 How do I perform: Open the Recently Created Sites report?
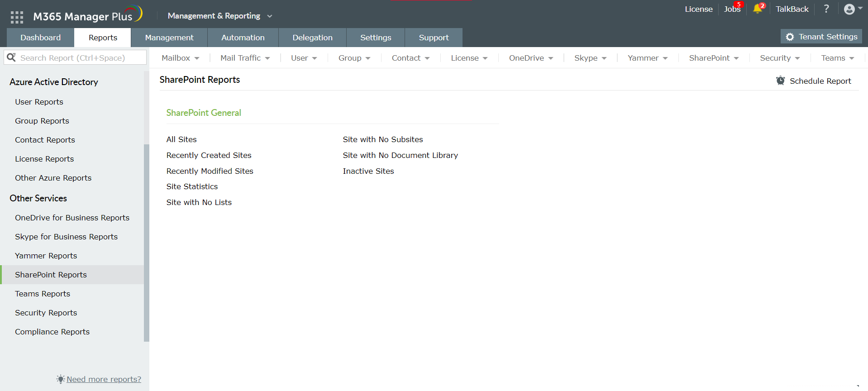click(x=209, y=155)
